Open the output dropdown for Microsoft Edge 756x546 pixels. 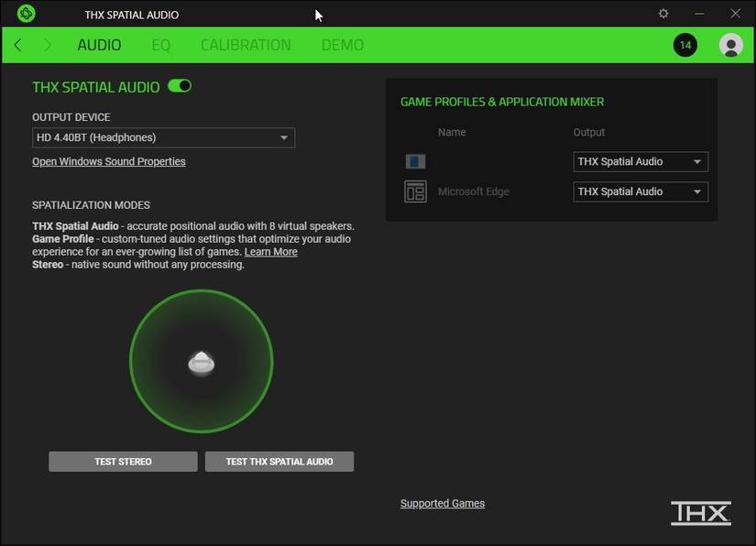[640, 191]
